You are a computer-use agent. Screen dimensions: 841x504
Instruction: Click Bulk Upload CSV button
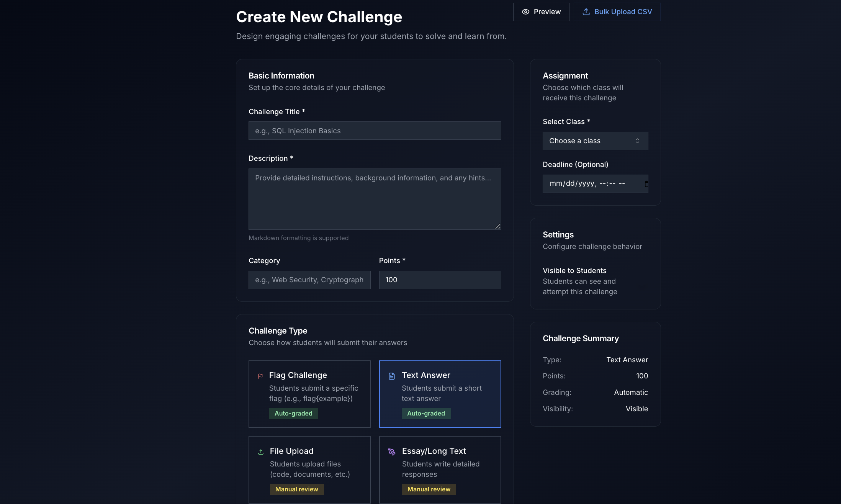pos(617,12)
